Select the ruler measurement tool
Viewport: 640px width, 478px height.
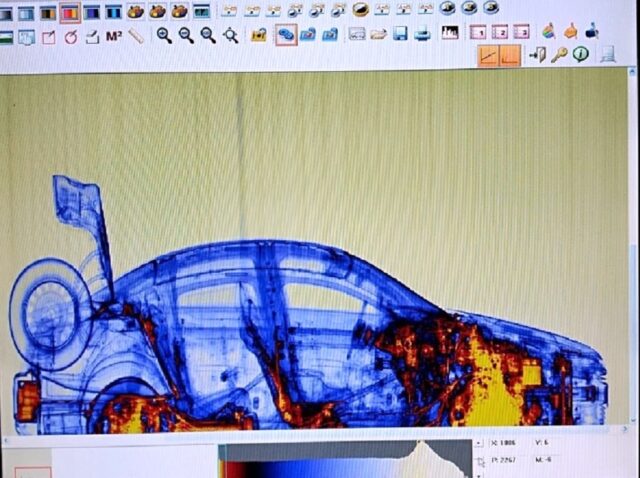[x=136, y=36]
